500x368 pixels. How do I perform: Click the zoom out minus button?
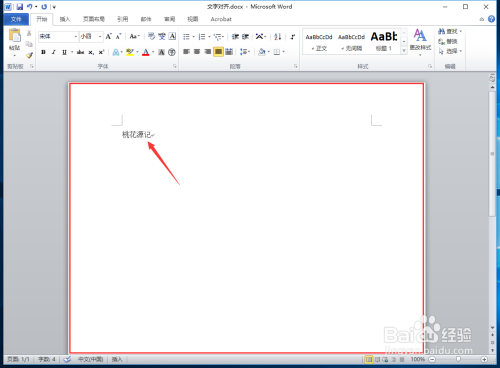coord(432,359)
